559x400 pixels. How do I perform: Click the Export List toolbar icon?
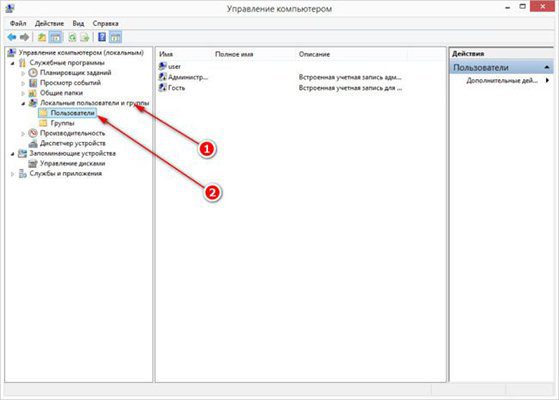(85, 37)
